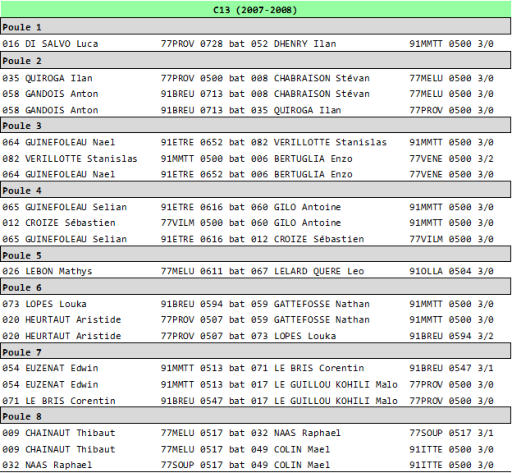Viewport: 512px width, 473px height.
Task: Select the Poule 7 section header
Action: 256,352
